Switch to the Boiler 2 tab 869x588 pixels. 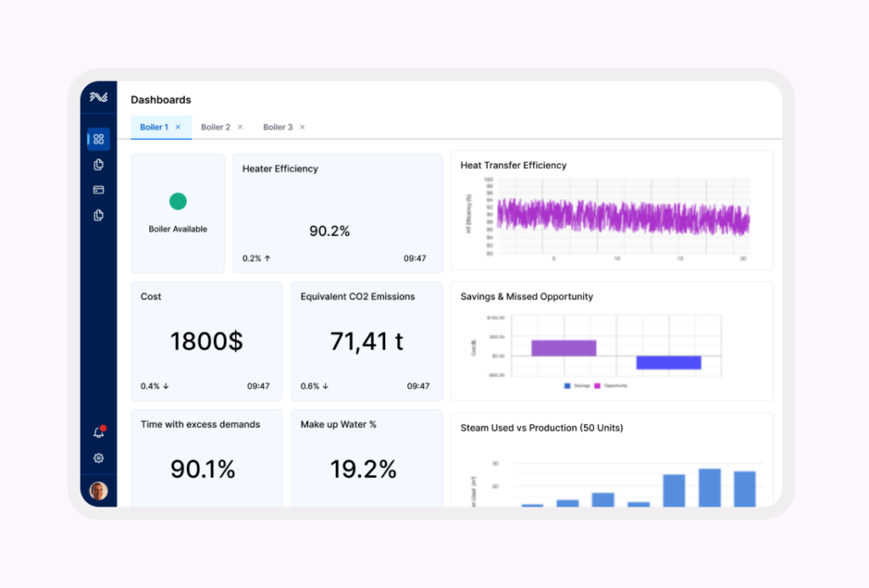click(x=216, y=127)
